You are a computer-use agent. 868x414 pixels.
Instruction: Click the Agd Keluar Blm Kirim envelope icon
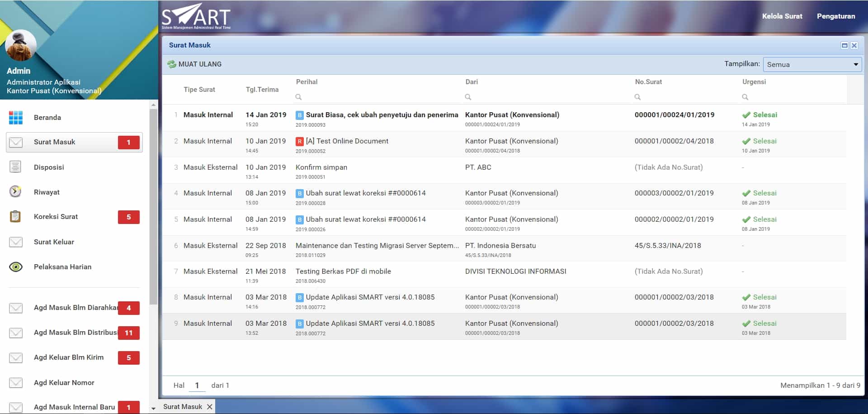tap(16, 358)
